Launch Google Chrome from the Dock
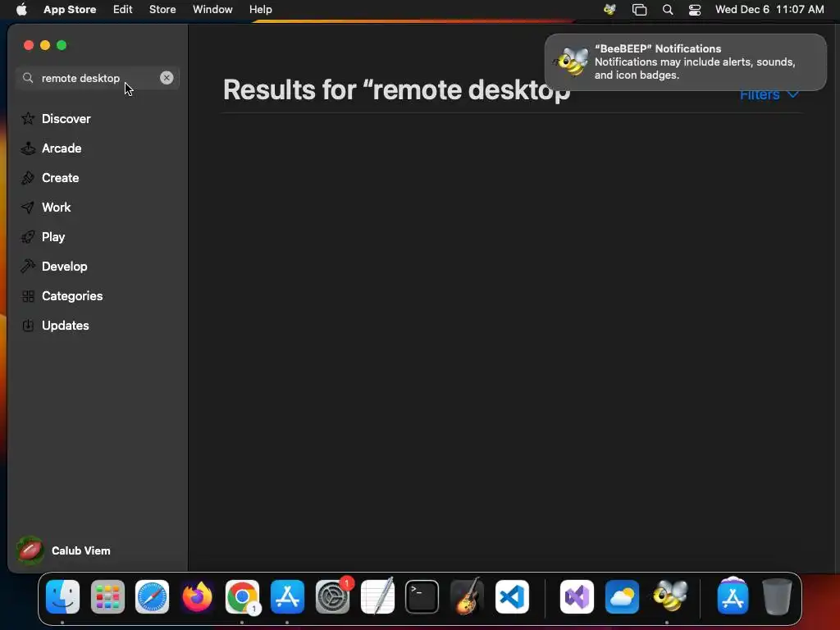This screenshot has height=630, width=840. tap(242, 596)
